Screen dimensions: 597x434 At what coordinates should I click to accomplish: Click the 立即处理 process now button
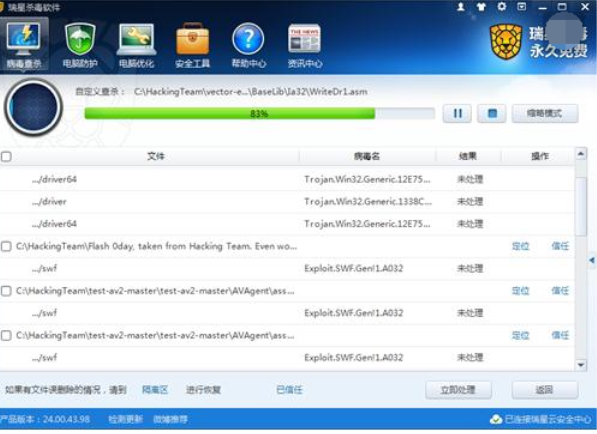tap(458, 390)
